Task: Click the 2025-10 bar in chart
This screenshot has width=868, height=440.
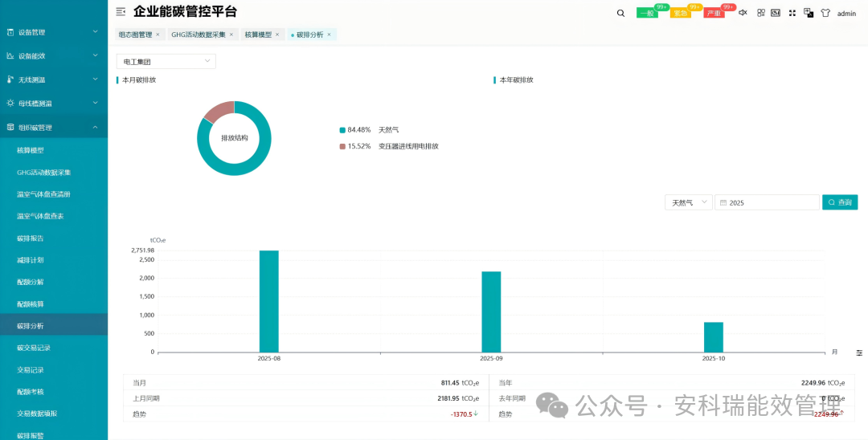Action: click(714, 337)
